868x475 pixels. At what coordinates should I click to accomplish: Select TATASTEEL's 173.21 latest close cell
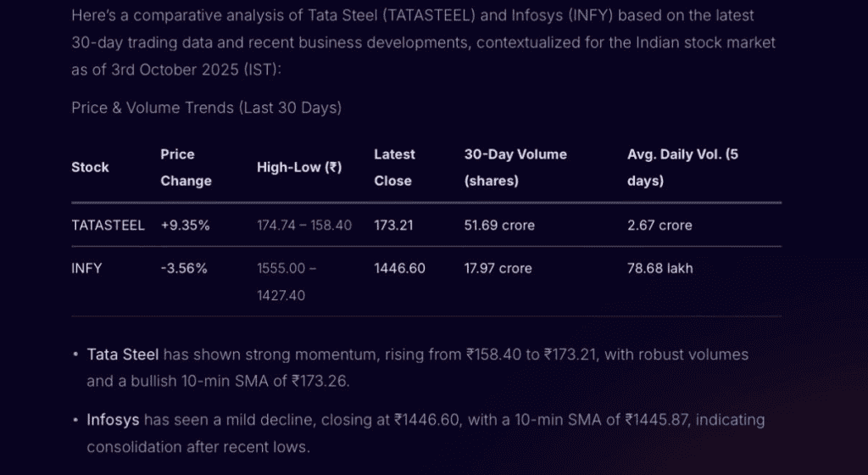[392, 225]
